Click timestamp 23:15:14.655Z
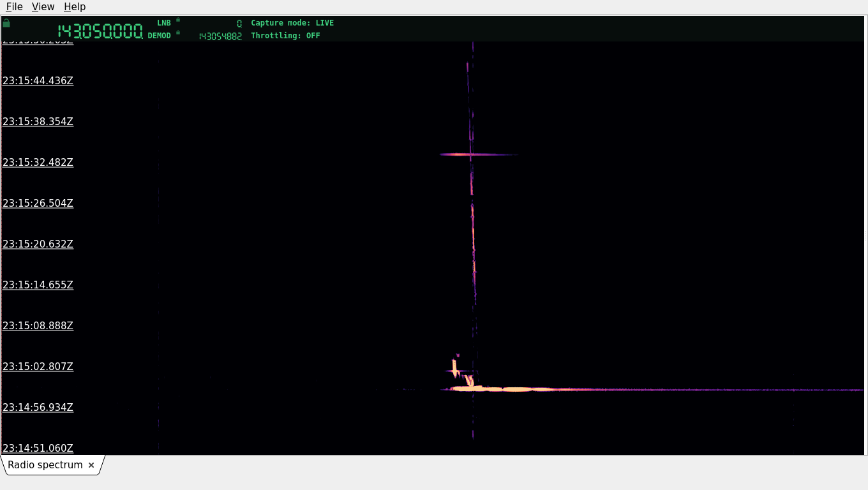 tap(38, 285)
